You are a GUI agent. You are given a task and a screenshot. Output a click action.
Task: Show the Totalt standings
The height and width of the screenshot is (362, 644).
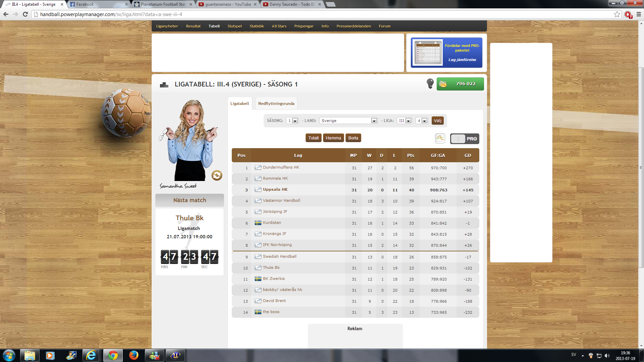click(313, 138)
